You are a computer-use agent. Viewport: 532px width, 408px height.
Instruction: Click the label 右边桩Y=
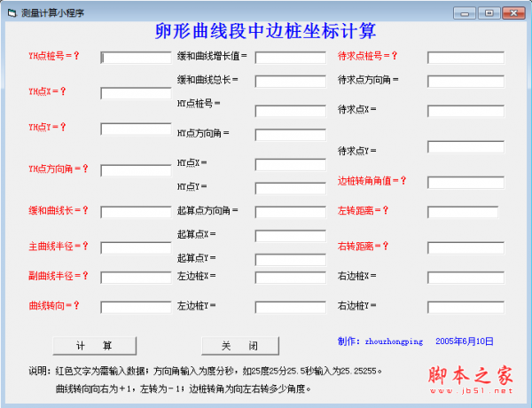[356, 305]
